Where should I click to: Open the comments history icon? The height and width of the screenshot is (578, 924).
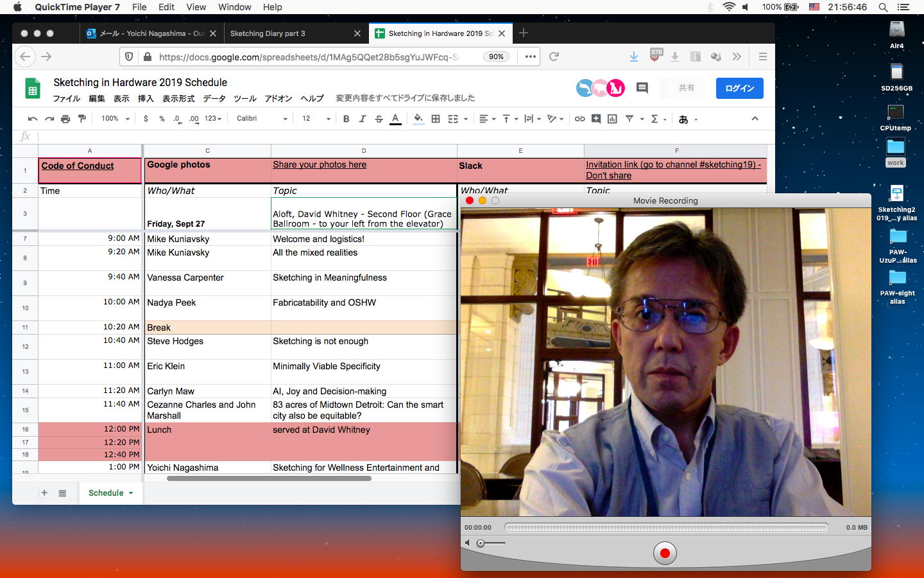point(642,88)
